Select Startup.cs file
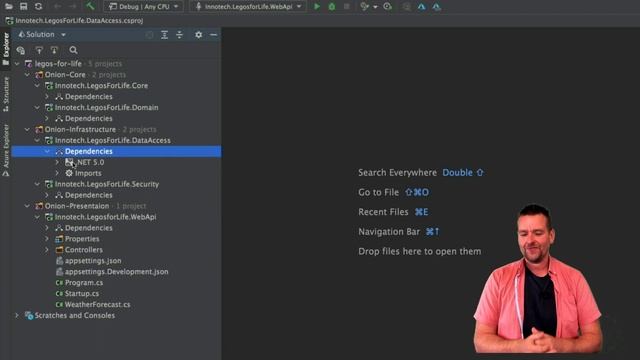This screenshot has height=360, width=640. (x=82, y=293)
